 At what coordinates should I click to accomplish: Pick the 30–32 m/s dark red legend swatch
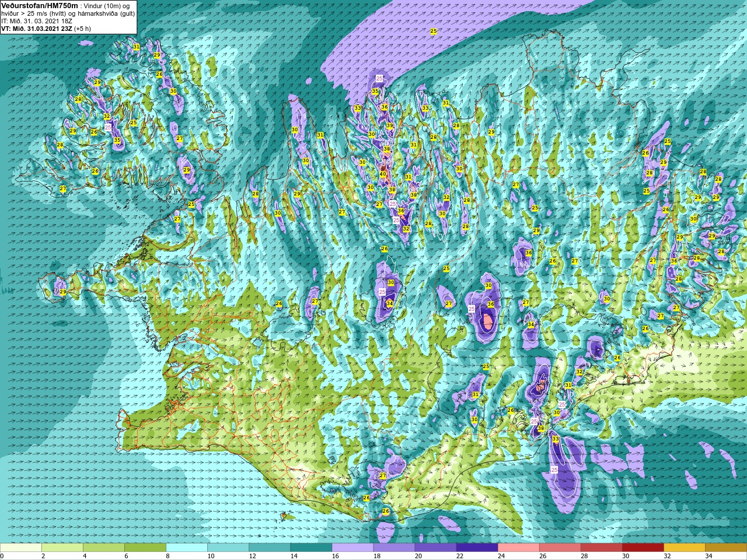(x=643, y=548)
